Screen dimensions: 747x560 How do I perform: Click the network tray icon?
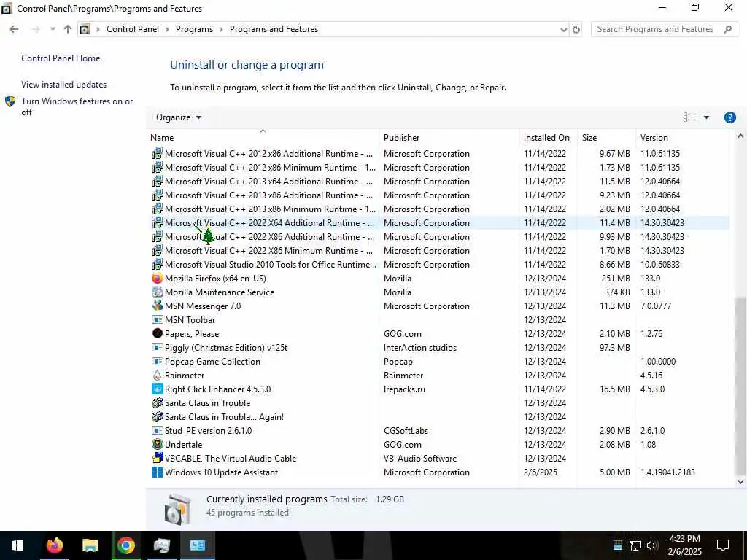tap(635, 545)
